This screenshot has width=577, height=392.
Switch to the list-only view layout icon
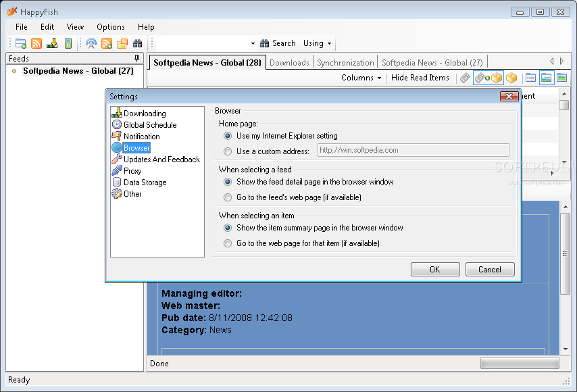(530, 78)
